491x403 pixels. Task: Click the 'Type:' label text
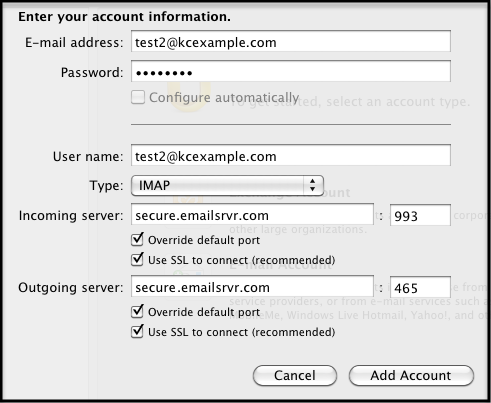tap(106, 185)
